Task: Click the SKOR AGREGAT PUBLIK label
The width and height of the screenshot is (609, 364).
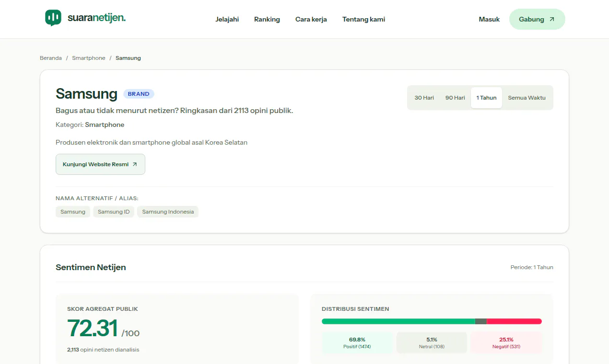Action: [103, 309]
